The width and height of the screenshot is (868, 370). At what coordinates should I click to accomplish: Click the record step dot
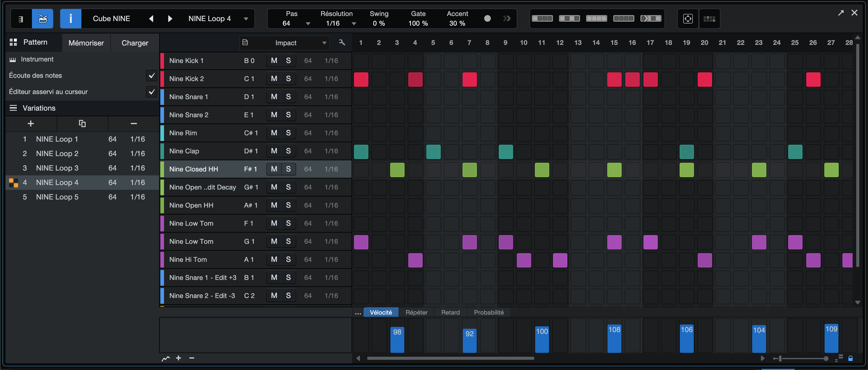[x=487, y=18]
